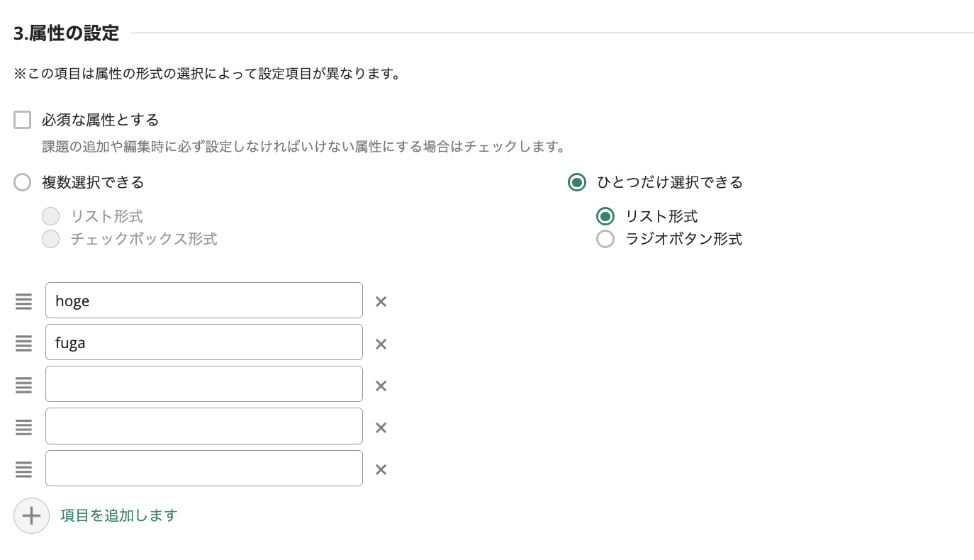Click the X beside the third empty field
The image size is (974, 560).
click(x=381, y=385)
